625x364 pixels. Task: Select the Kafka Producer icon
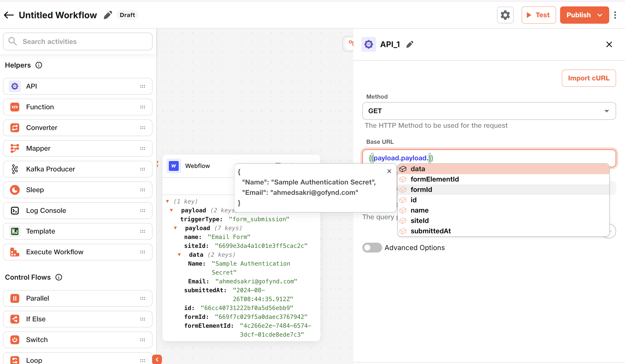click(15, 169)
